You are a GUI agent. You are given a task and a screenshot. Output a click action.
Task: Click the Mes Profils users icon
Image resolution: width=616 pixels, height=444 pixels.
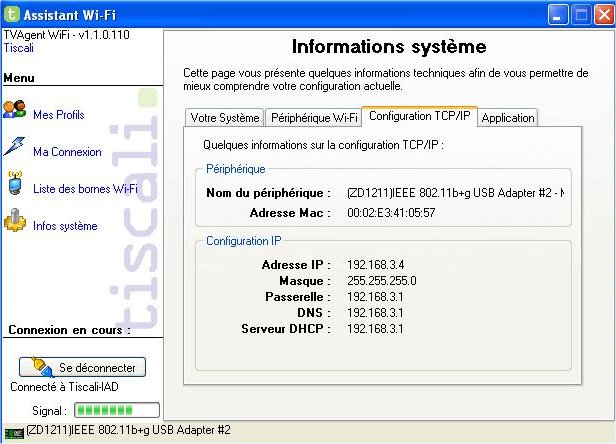pos(15,110)
